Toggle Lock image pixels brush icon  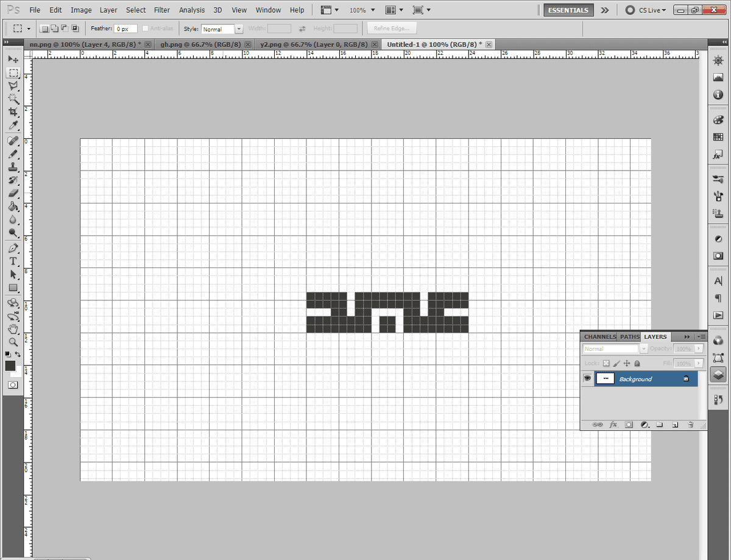[x=616, y=363]
